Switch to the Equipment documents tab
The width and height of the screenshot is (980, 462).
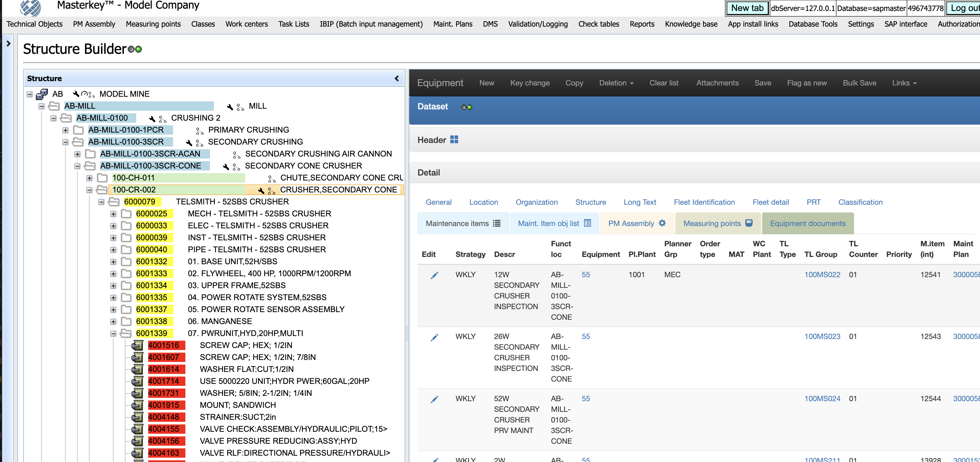point(808,223)
